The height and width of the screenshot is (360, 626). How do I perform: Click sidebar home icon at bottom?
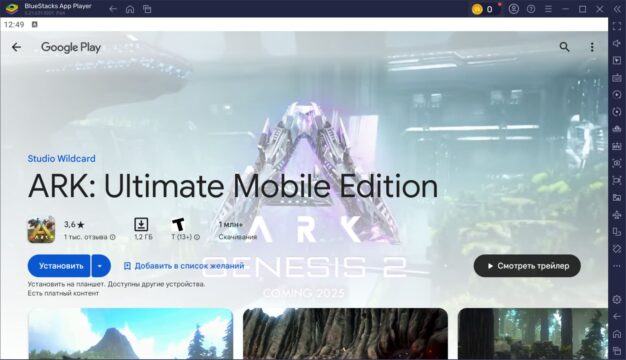(617, 334)
